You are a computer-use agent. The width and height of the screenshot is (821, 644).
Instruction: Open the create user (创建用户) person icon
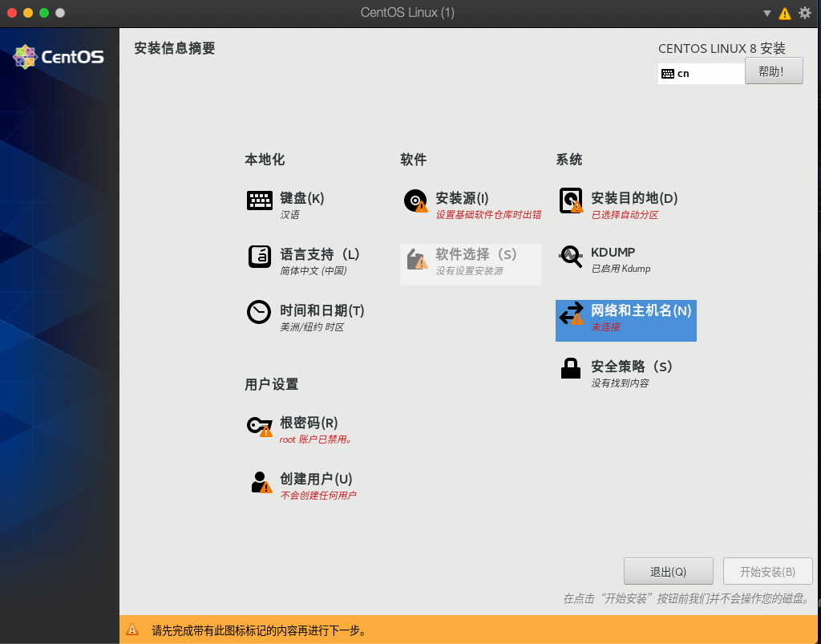(x=261, y=482)
